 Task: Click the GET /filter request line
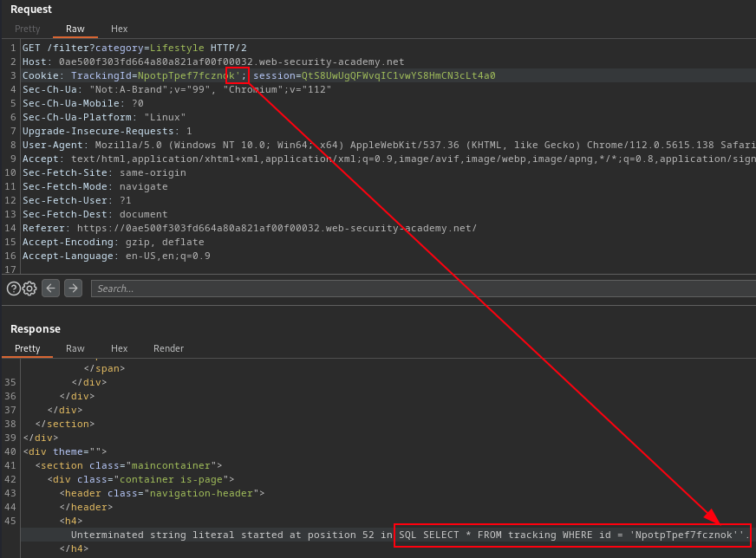134,49
